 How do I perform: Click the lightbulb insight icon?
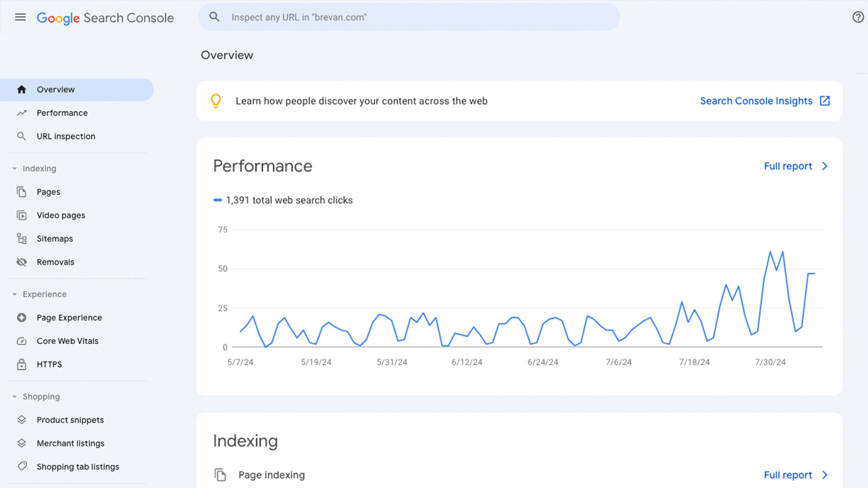tap(216, 100)
